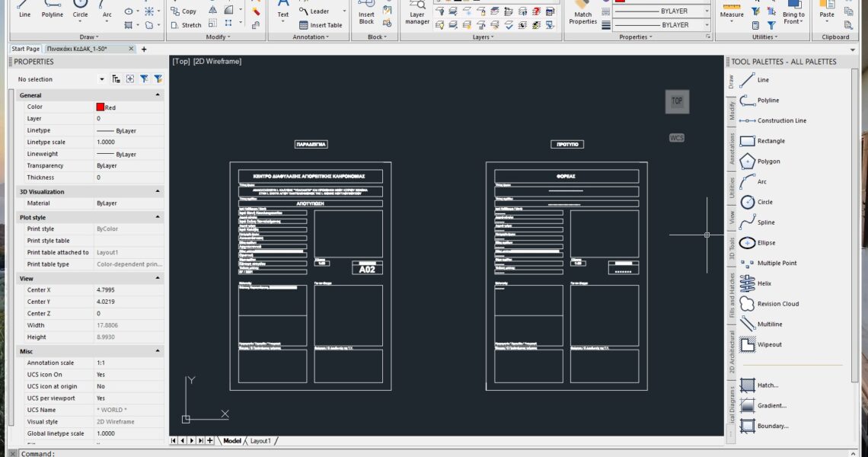Viewport: 868px width, 457px height.
Task: Click the Insert Table tool
Action: [x=320, y=25]
